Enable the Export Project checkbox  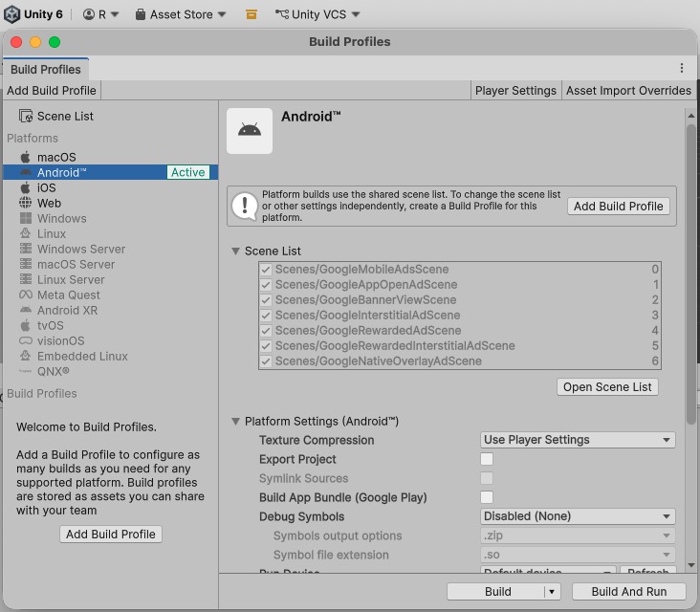pos(487,459)
